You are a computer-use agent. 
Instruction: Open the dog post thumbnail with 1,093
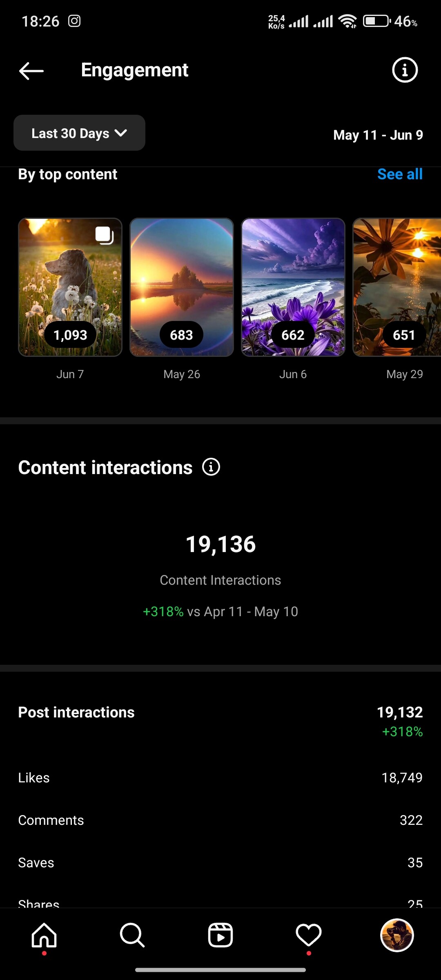point(70,287)
